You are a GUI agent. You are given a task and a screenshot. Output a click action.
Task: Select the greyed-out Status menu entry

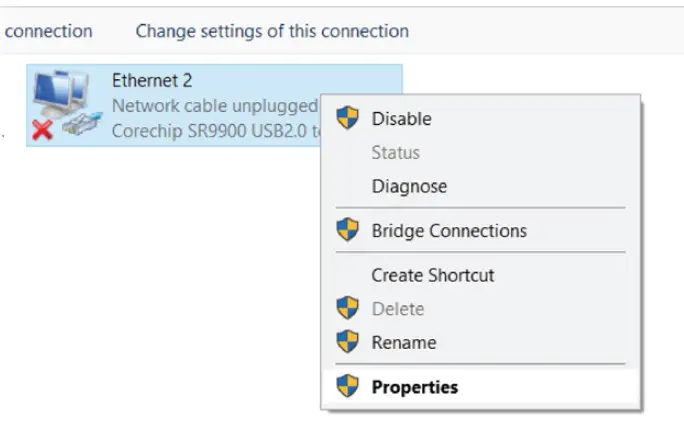point(395,153)
